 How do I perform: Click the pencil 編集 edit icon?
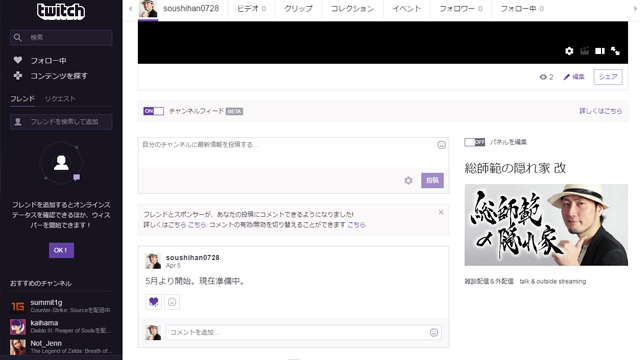click(567, 77)
